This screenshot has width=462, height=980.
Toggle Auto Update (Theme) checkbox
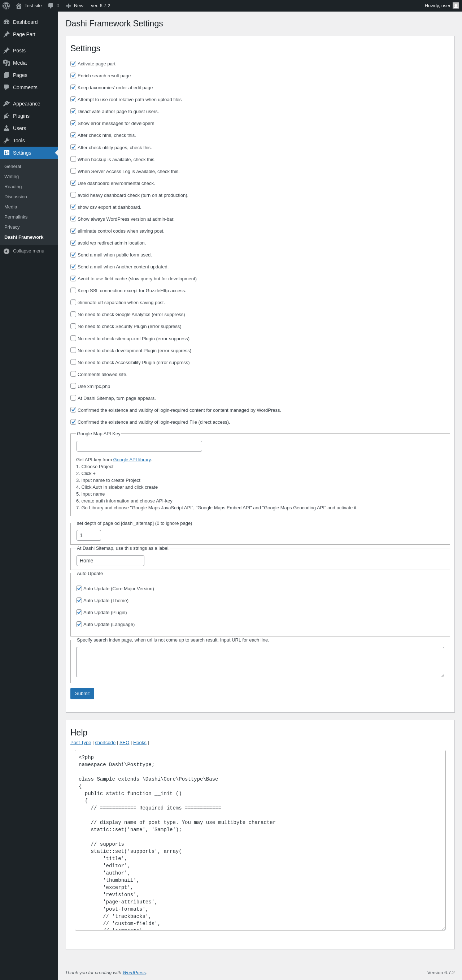tap(79, 600)
